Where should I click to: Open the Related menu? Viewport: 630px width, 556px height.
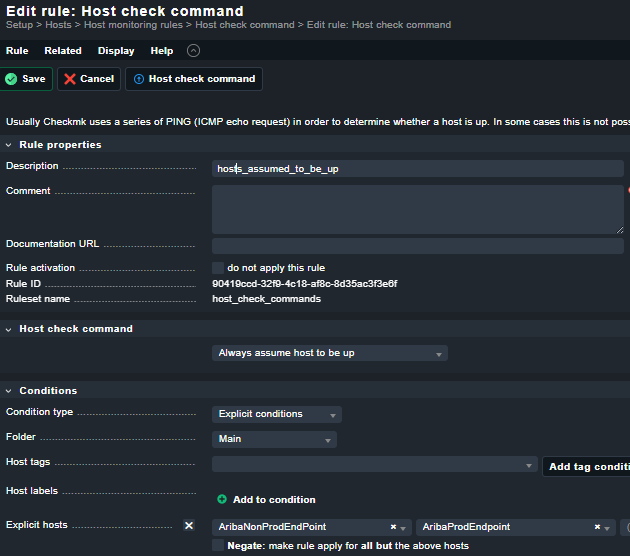pyautogui.click(x=63, y=51)
